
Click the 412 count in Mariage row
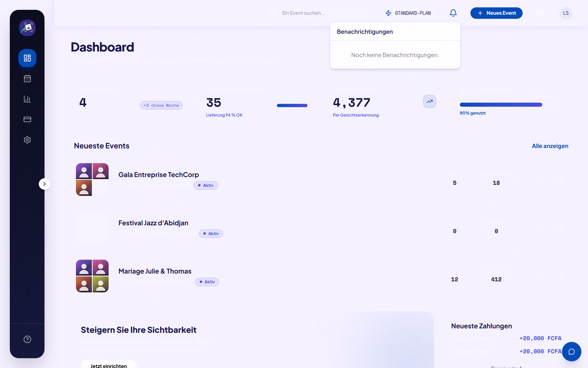[496, 279]
